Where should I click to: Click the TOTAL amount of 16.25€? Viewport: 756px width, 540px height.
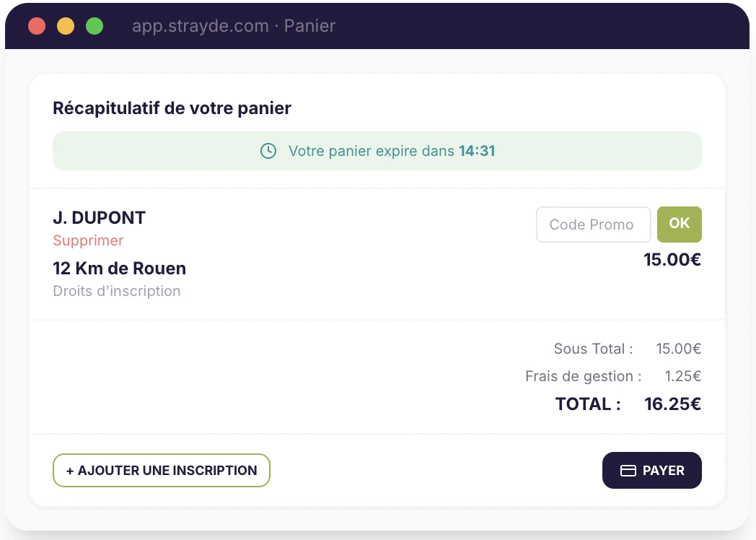click(672, 404)
